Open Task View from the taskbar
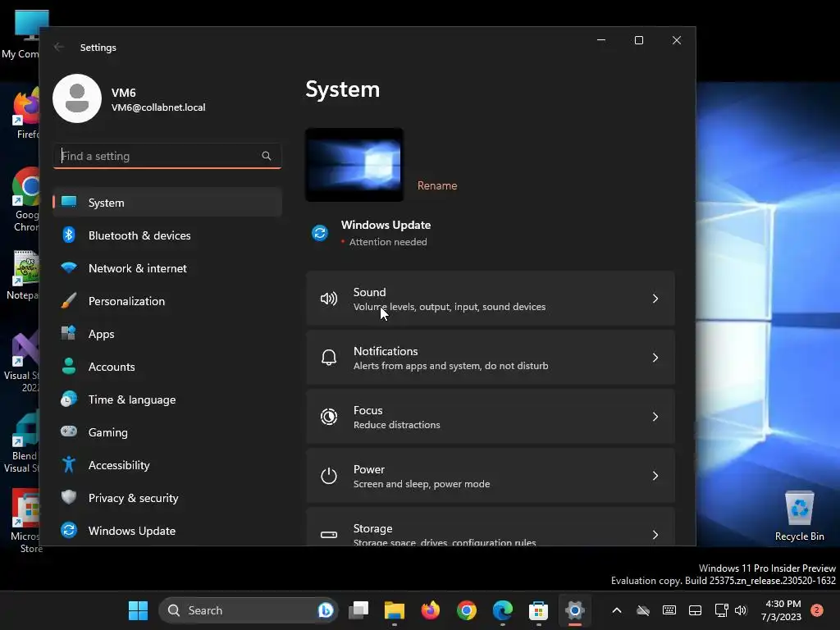Image resolution: width=840 pixels, height=630 pixels. pyautogui.click(x=358, y=610)
